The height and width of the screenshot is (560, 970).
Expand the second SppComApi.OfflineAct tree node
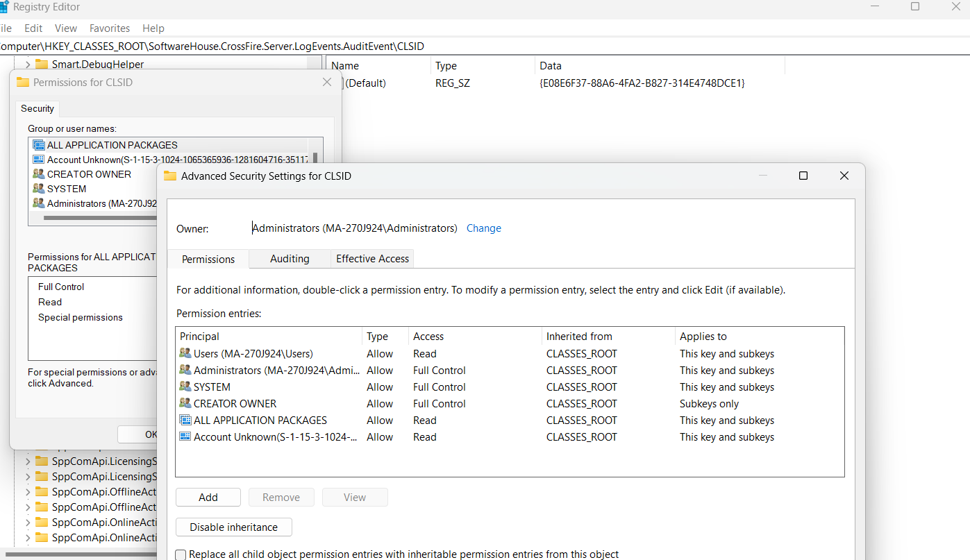[27, 507]
